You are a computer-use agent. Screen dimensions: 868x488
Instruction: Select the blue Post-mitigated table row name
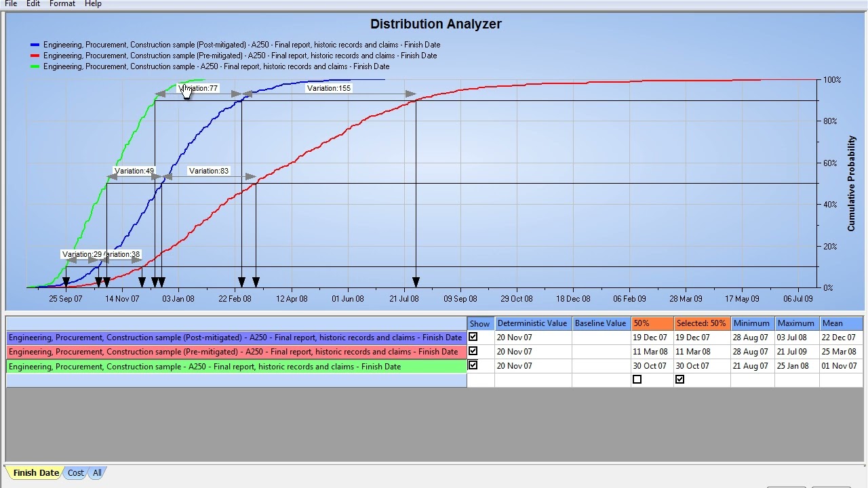(x=237, y=338)
